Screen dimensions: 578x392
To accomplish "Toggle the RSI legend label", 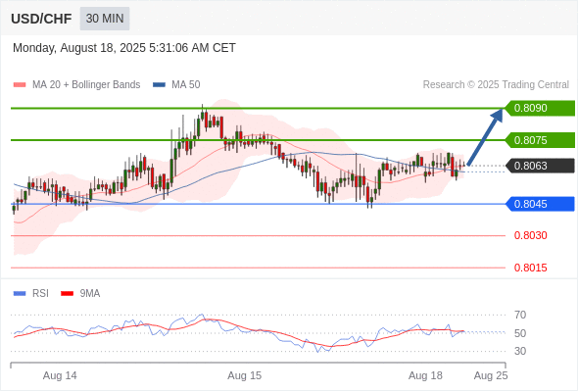I will pos(40,293).
